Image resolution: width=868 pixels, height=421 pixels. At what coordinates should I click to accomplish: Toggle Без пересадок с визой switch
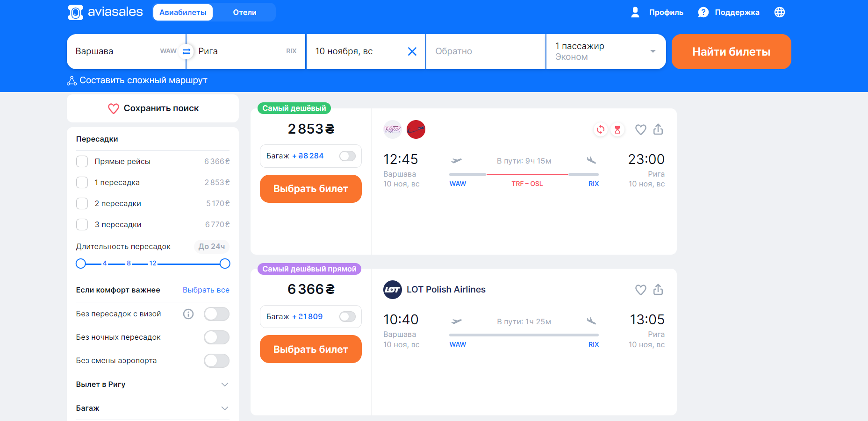216,314
